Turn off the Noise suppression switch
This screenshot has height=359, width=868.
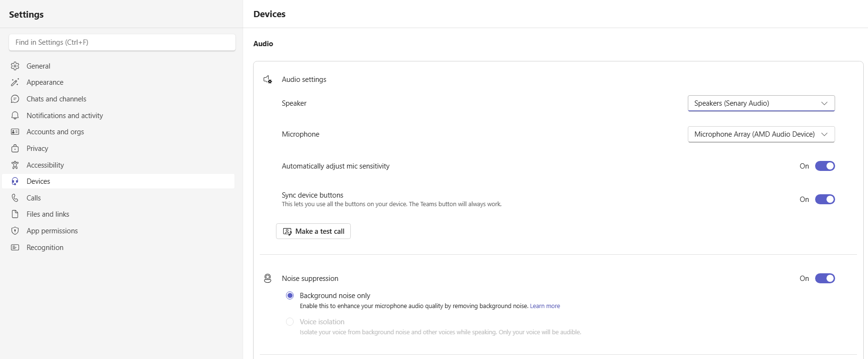click(825, 279)
